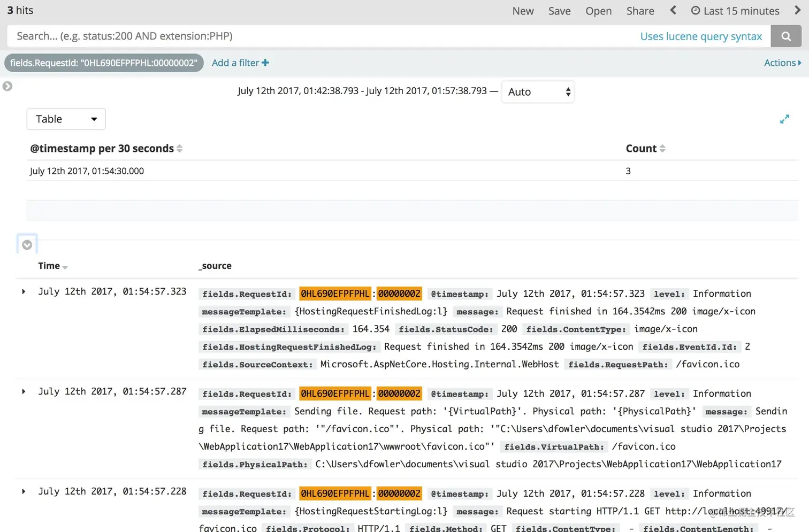The width and height of the screenshot is (809, 532).
Task: Click the fields.Method: field label
Action: coord(446,528)
